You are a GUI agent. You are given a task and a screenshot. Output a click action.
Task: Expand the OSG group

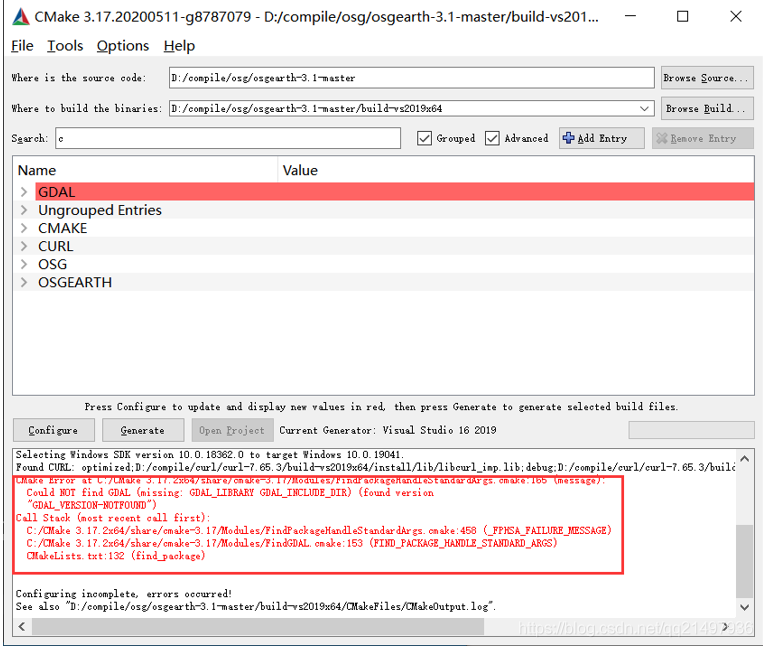pyautogui.click(x=24, y=264)
